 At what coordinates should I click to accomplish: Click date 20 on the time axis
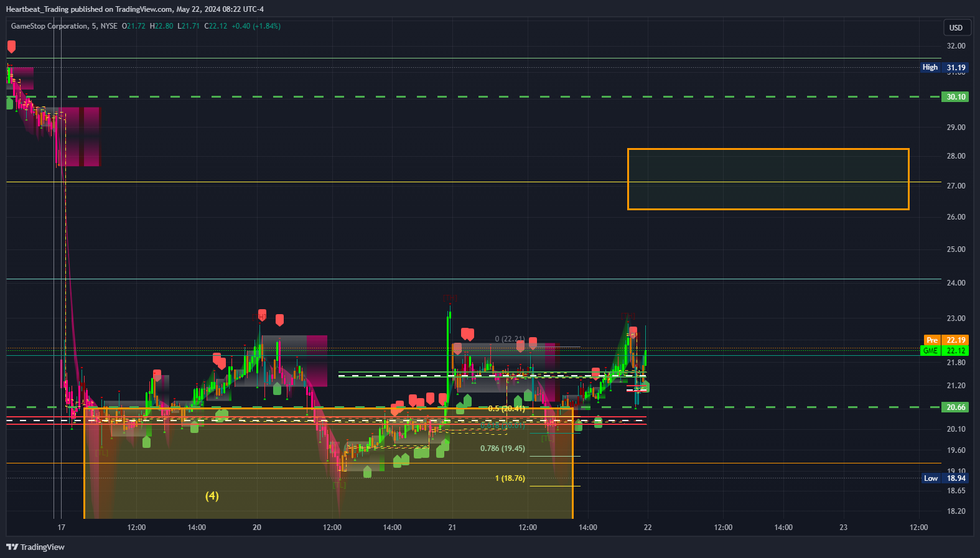257,528
